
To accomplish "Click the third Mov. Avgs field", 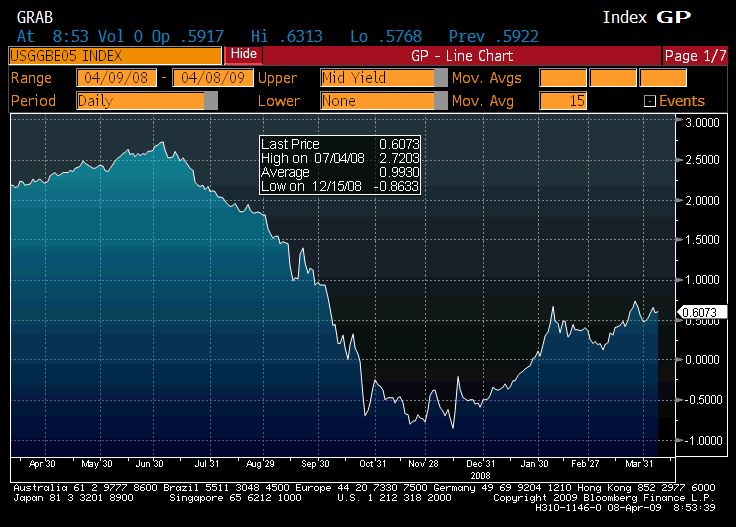I will click(x=662, y=78).
